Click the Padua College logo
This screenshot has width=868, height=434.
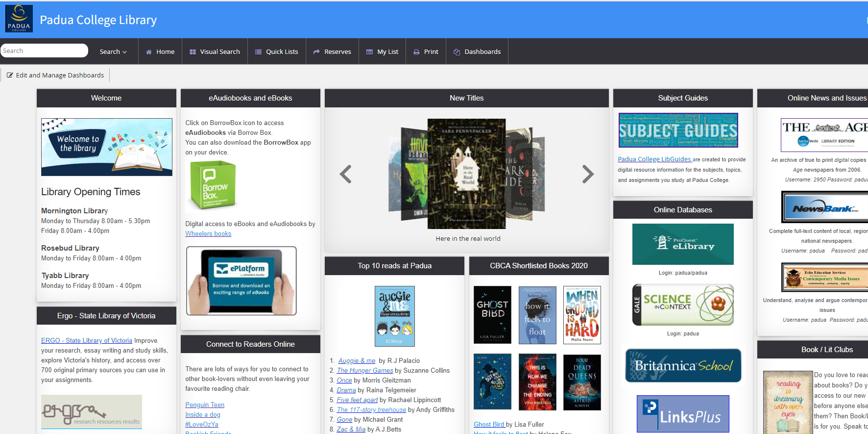point(19,19)
